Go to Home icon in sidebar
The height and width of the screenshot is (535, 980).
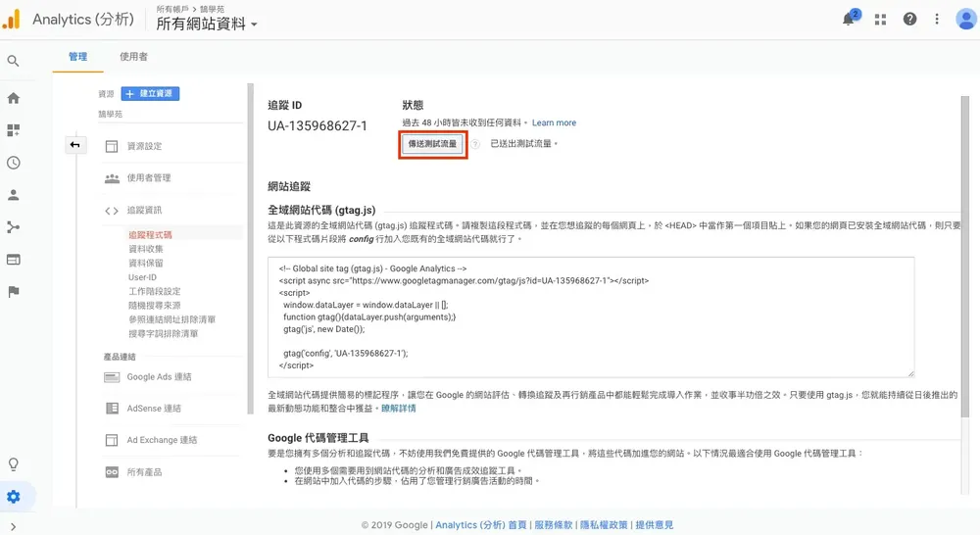[x=13, y=98]
